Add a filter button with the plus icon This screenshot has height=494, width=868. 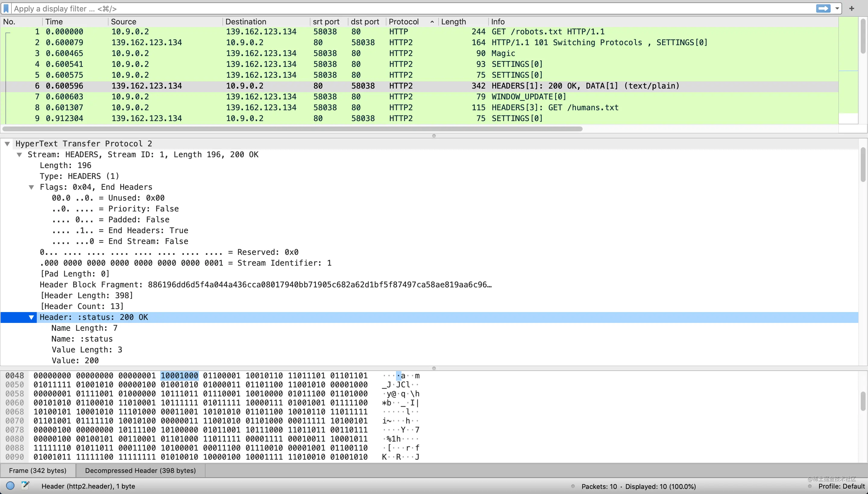click(x=852, y=8)
